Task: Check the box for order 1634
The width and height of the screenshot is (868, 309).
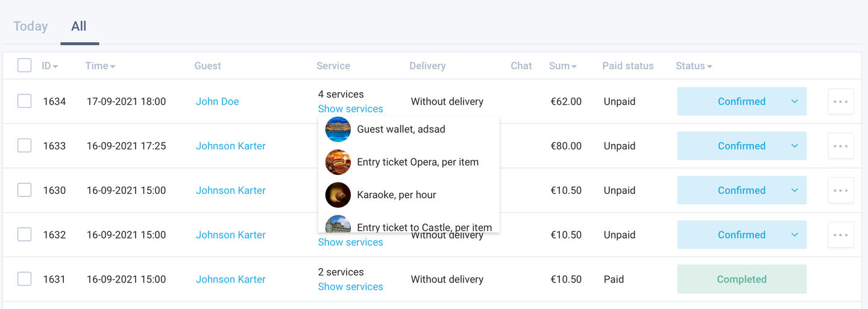Action: [24, 101]
